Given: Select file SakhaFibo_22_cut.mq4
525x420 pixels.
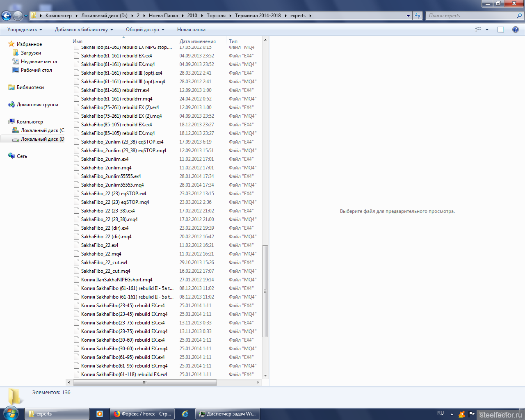Looking at the screenshot, I should [x=105, y=271].
